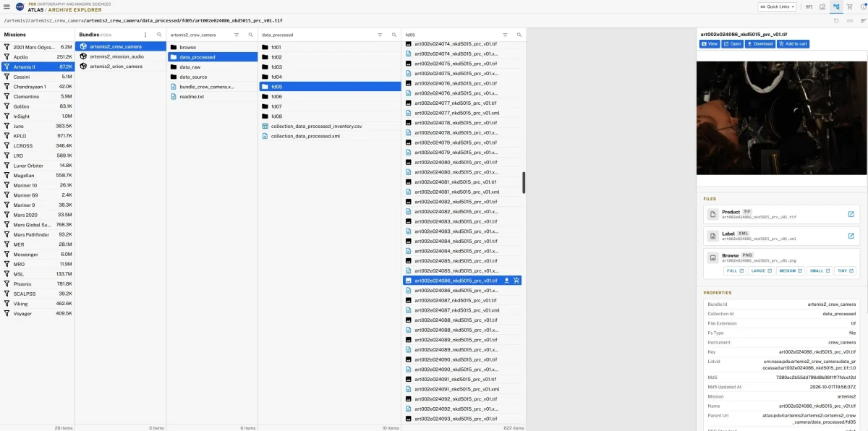Add-to-cart icon on highlighted art002e024086 row
This screenshot has height=431, width=868.
pos(516,281)
